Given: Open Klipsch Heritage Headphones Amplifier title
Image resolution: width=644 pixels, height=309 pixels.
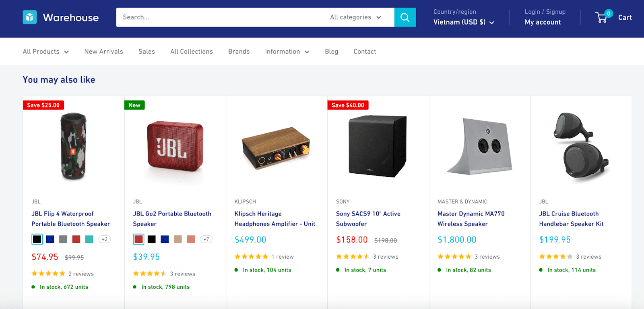Looking at the screenshot, I should coord(275,219).
